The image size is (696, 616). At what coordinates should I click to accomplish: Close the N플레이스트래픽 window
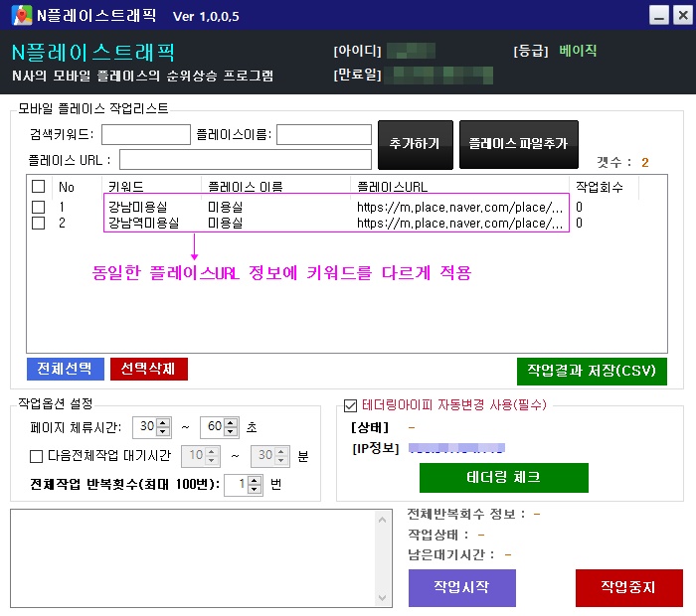(683, 15)
